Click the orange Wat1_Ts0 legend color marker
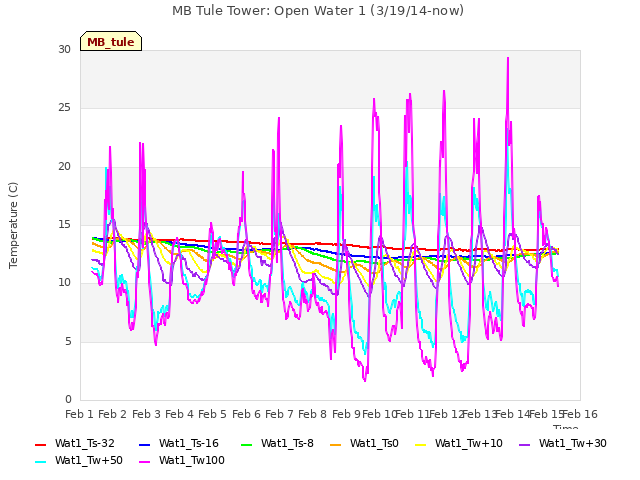This screenshot has width=640, height=480. [x=336, y=444]
